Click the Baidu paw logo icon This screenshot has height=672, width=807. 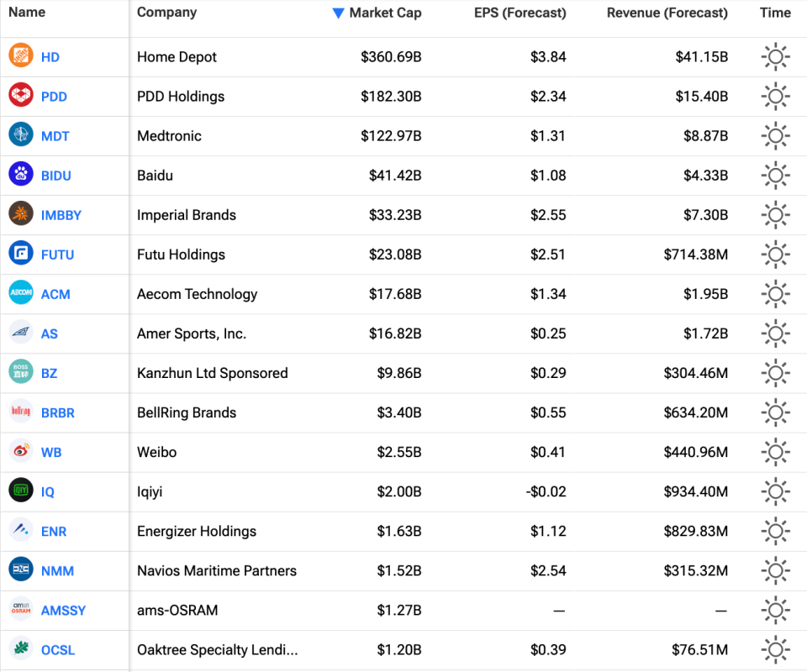21,175
